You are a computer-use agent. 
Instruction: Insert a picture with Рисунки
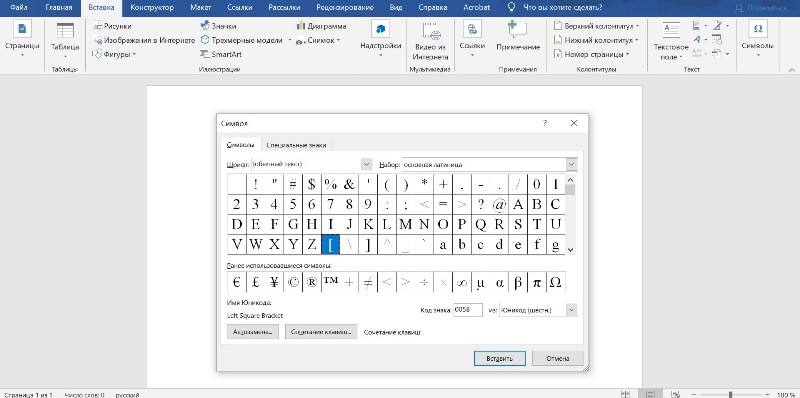pyautogui.click(x=113, y=26)
